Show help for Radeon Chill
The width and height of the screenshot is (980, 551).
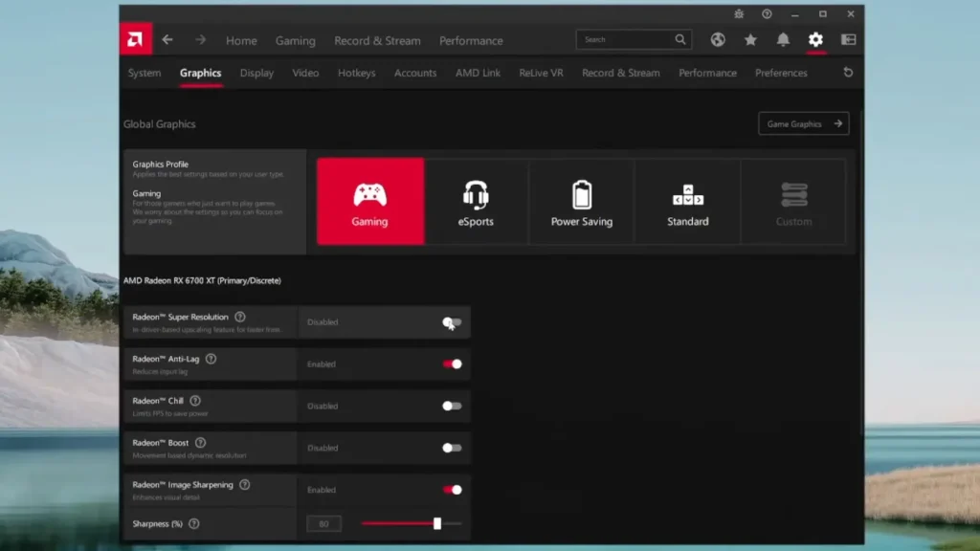point(195,401)
